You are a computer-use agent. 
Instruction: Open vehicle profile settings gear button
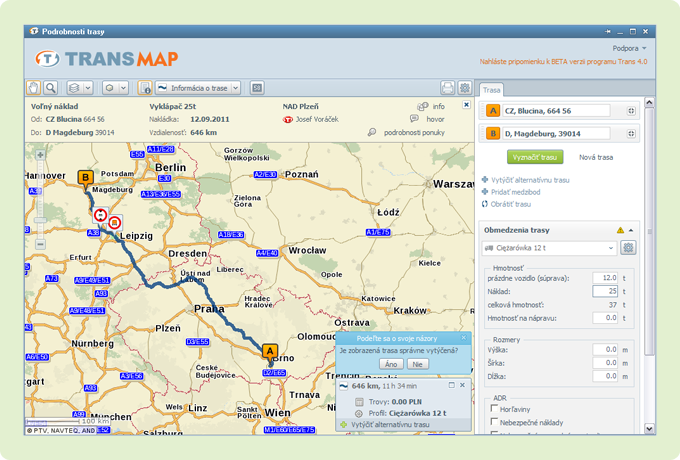(x=628, y=248)
